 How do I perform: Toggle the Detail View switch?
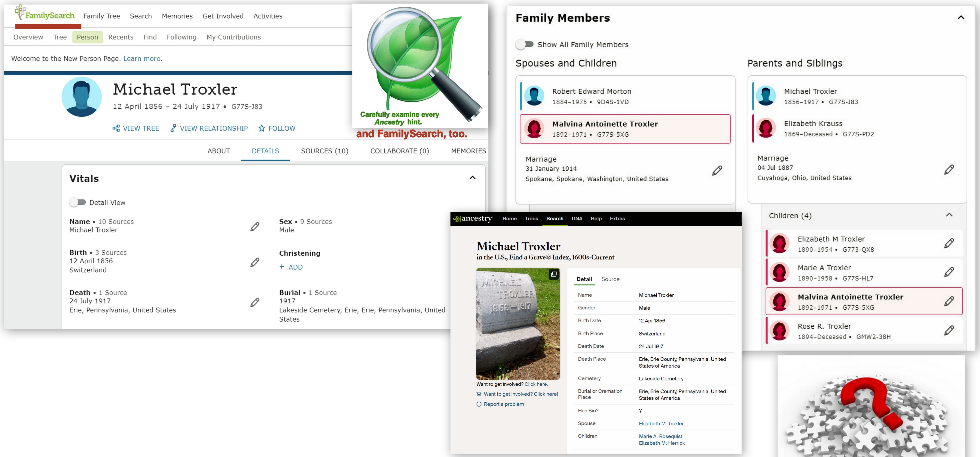point(78,202)
